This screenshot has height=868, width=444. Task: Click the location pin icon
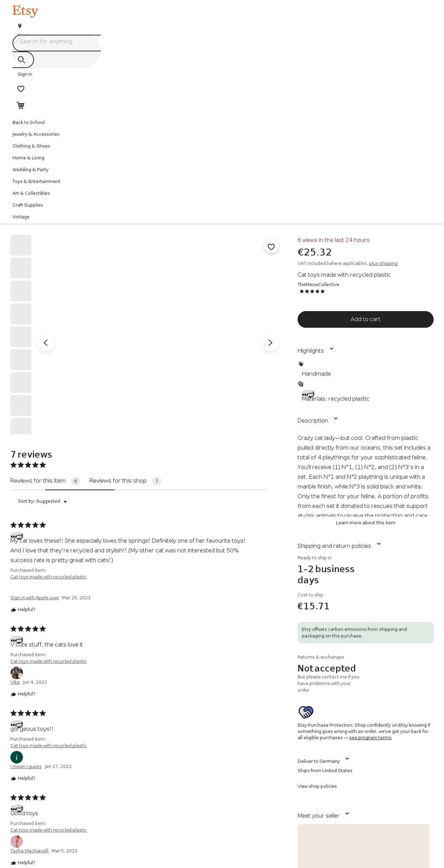19,26
